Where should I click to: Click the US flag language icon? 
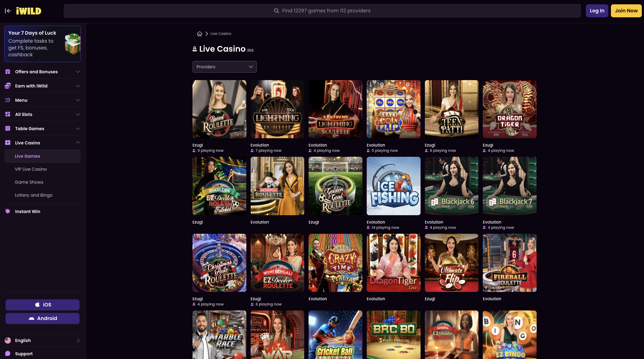pyautogui.click(x=8, y=340)
